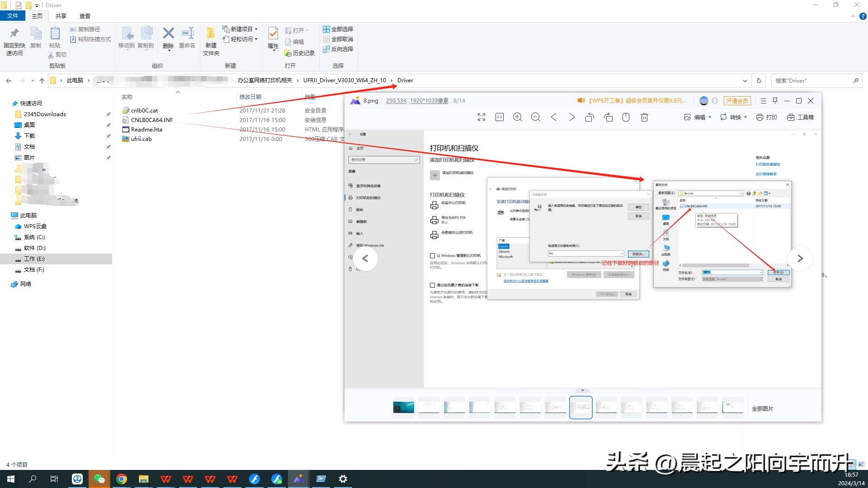Open WeChat from the taskbar
868x488 pixels.
point(99,479)
